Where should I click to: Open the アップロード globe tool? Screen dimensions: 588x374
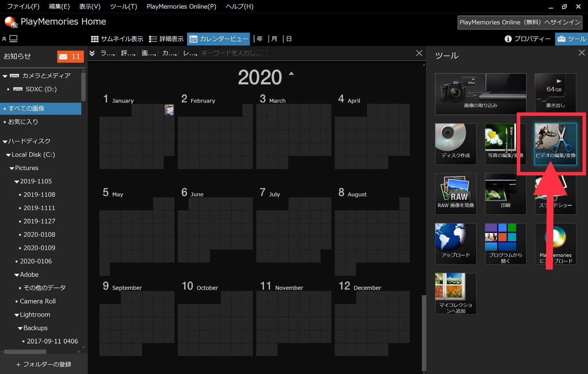coord(456,243)
